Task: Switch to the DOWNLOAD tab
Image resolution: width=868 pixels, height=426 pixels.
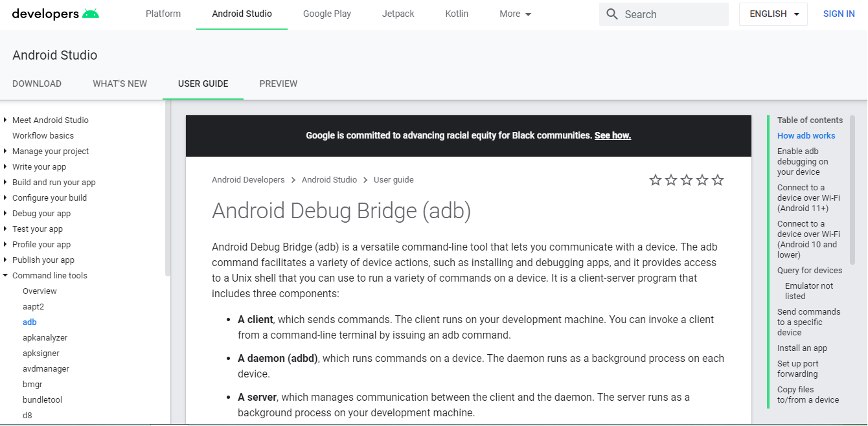Action: click(37, 84)
